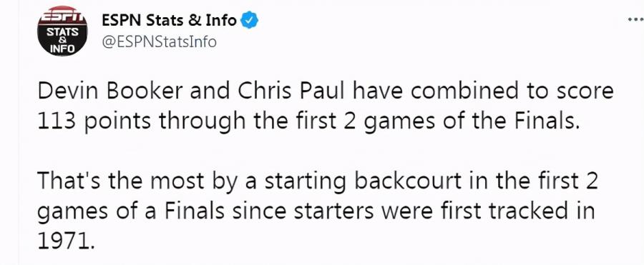Open the ESPN Stats & Info profile avatar
This screenshot has width=644, height=265.
(62, 31)
